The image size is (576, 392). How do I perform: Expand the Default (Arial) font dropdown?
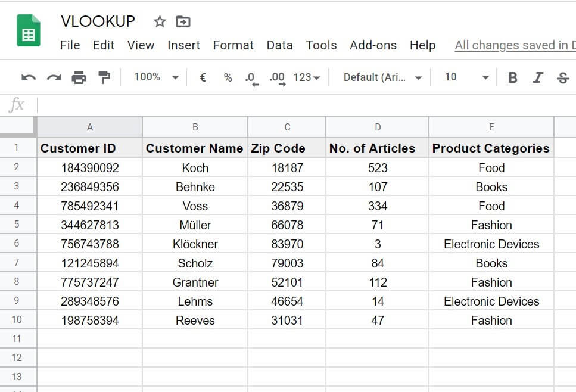(x=382, y=77)
